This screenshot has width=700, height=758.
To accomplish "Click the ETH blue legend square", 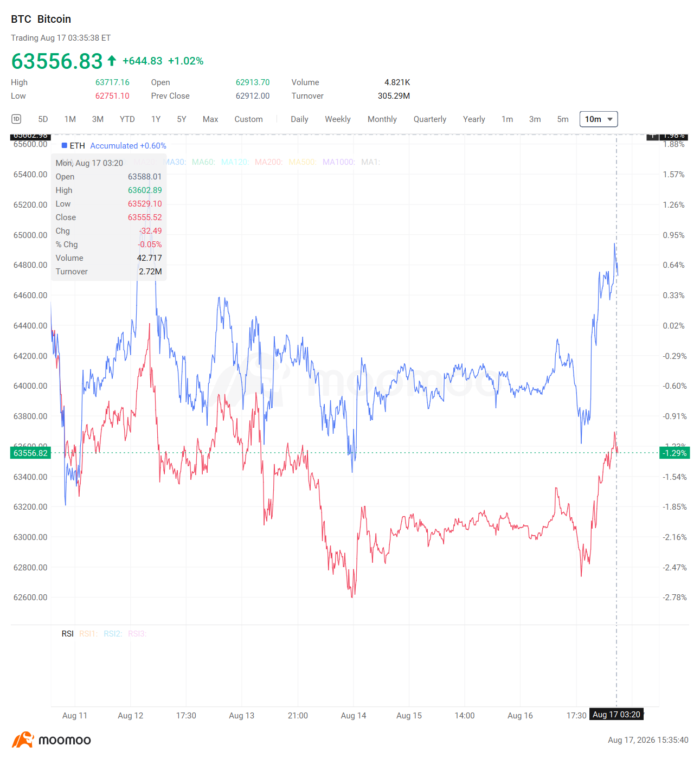I will (x=65, y=145).
